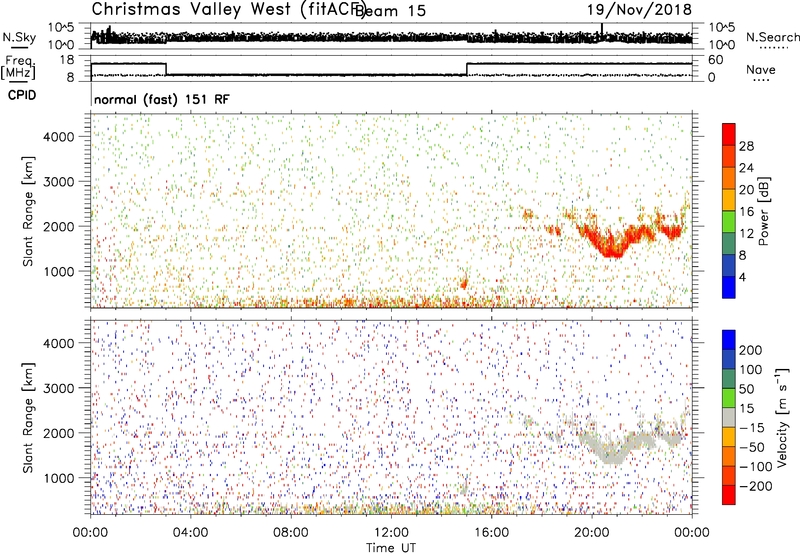Image resolution: width=800 pixels, height=554 pixels.
Task: Click the gray segment of the velocity color bar
Action: [x=729, y=417]
